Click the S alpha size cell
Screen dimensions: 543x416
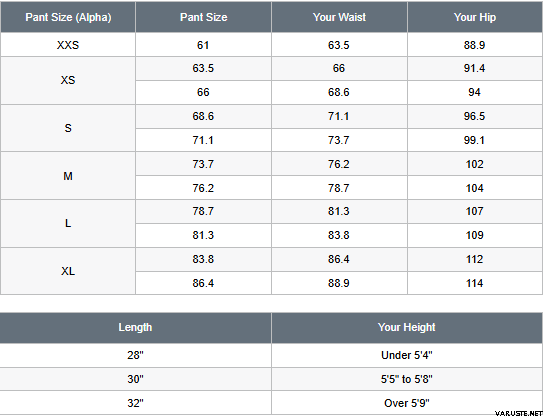(x=68, y=128)
